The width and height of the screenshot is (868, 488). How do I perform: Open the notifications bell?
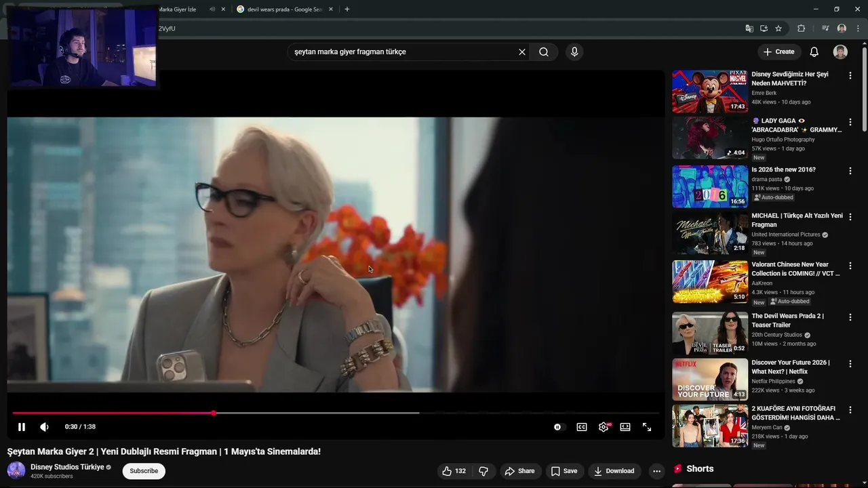point(814,52)
